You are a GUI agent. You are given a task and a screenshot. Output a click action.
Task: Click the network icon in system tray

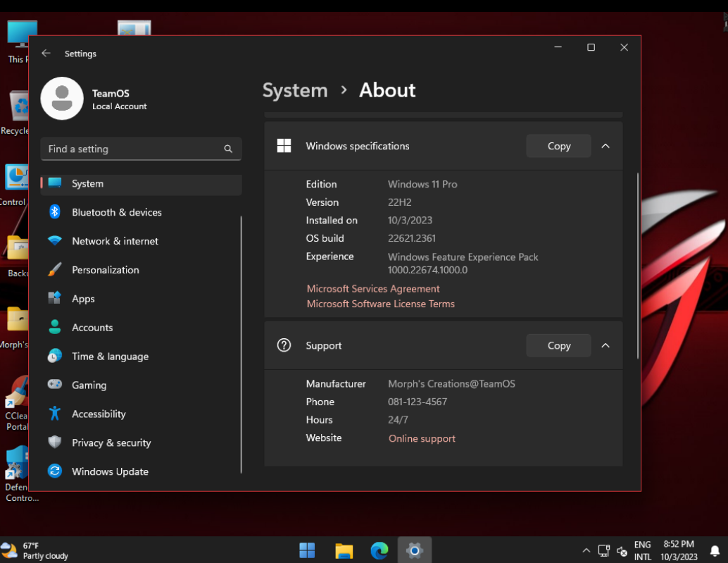click(x=603, y=551)
